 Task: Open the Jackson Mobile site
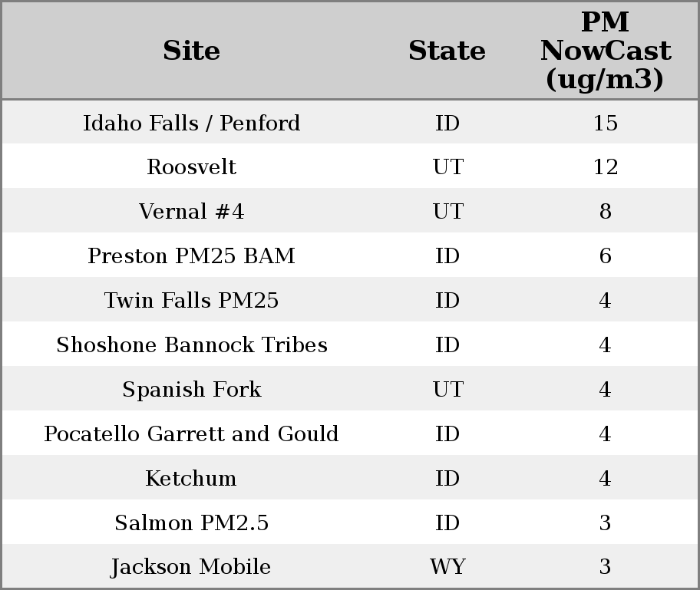click(191, 567)
